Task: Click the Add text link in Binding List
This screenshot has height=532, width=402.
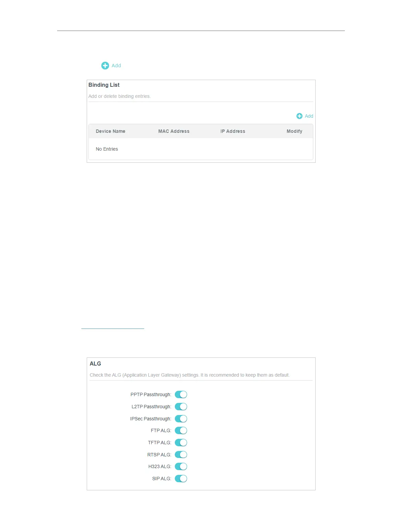Action: point(309,116)
